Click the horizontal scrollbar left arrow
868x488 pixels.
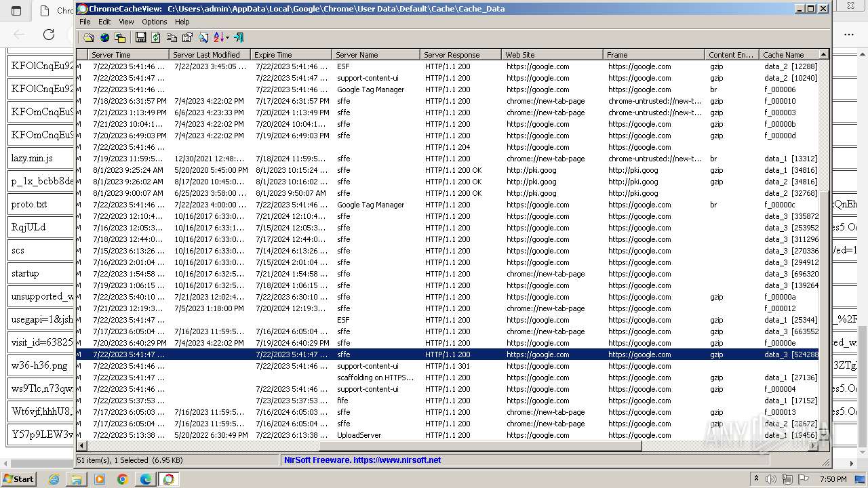tap(81, 446)
